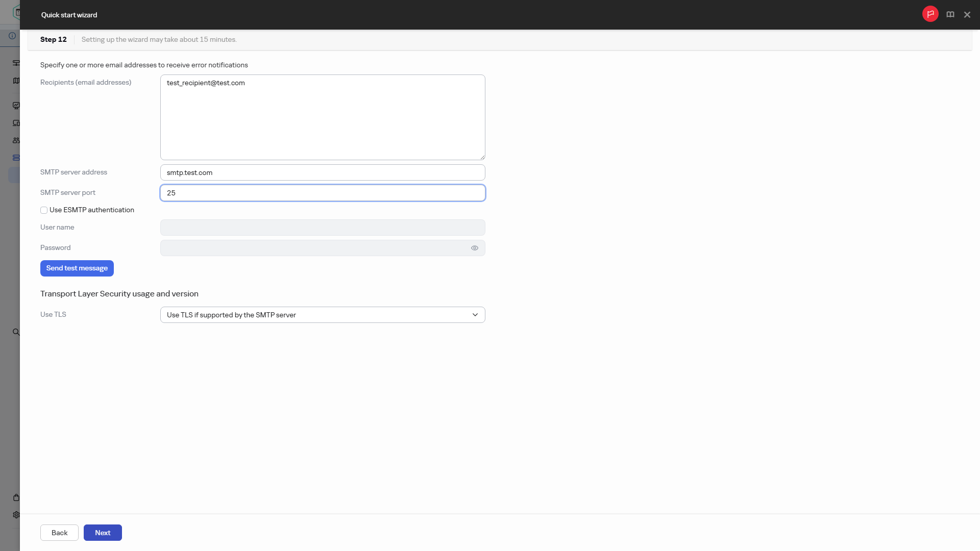Focus the SMTP server port field
980x551 pixels.
point(323,193)
